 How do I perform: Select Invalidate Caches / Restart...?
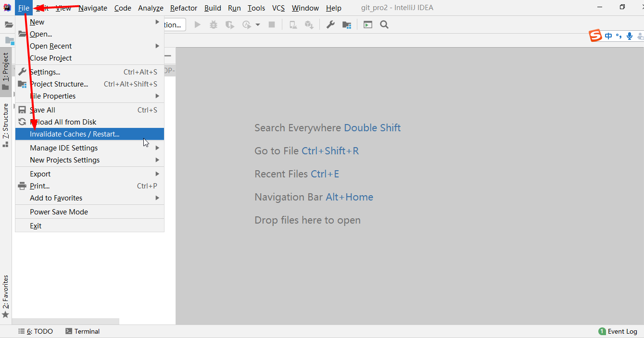pos(89,134)
